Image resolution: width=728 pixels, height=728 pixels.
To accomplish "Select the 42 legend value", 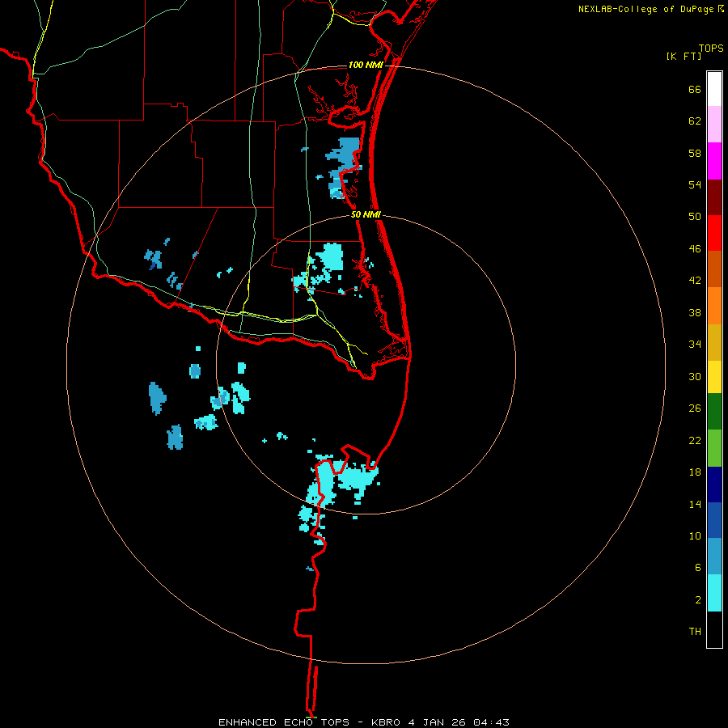I will tap(695, 281).
